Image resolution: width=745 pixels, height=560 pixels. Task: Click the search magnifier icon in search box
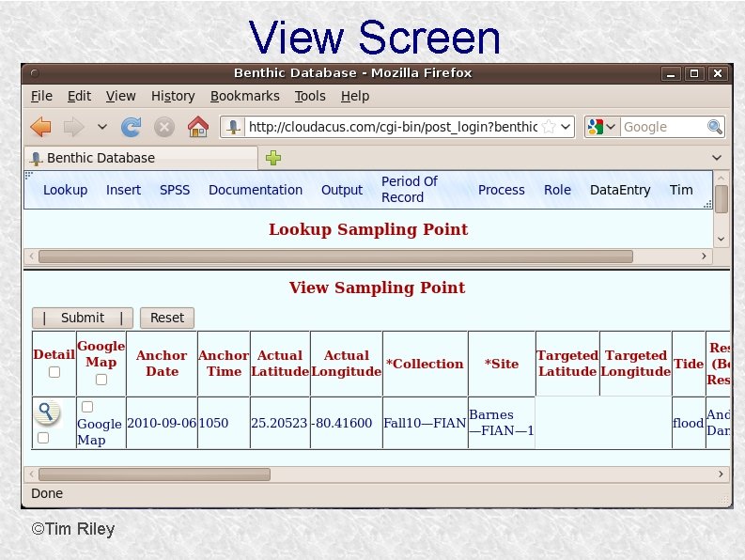715,127
